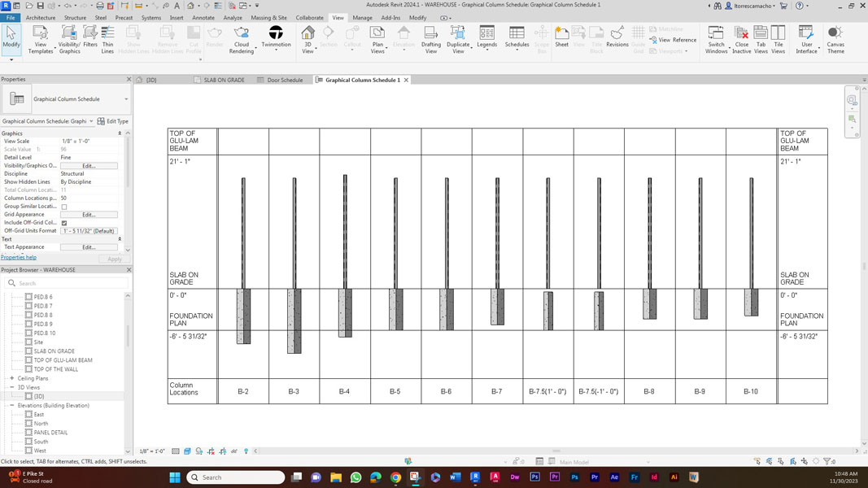Uncheck Include Off-Grid Columns checkbox
Image resolution: width=868 pixels, height=488 pixels.
pos(64,223)
